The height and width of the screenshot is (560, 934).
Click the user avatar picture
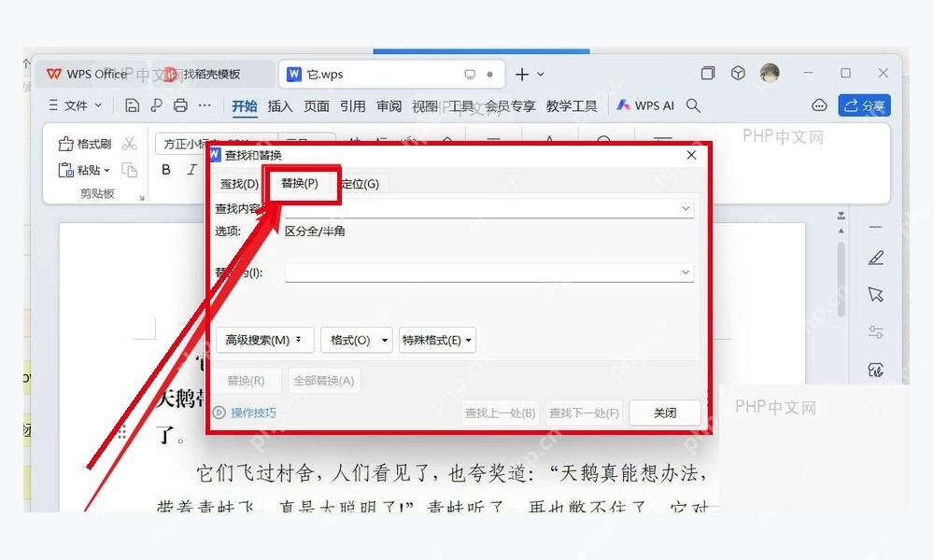(x=770, y=73)
